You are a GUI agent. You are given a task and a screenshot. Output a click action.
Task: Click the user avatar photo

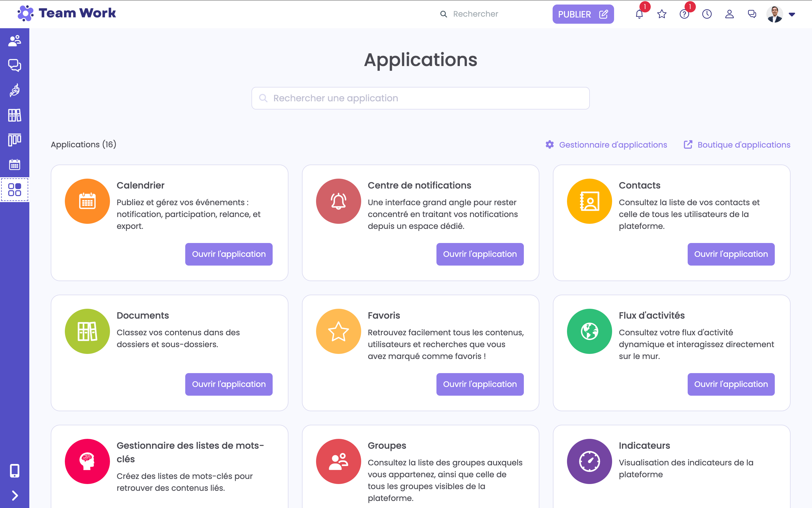click(775, 14)
